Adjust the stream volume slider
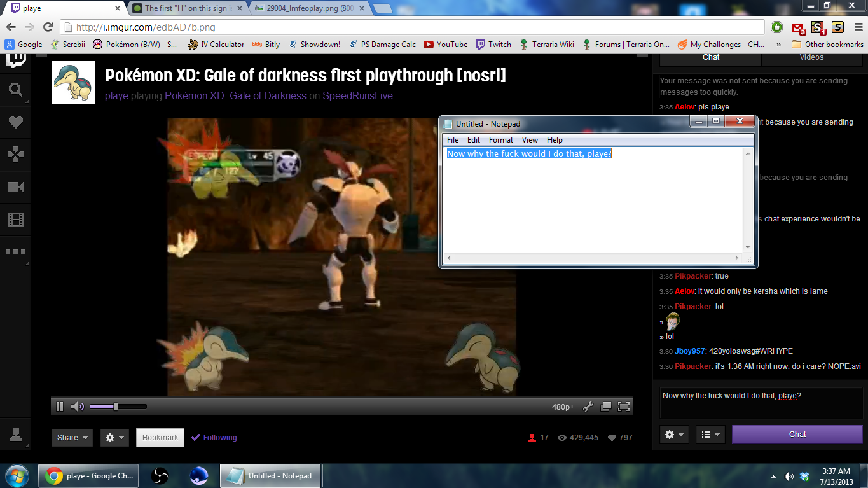The width and height of the screenshot is (868, 488). 118,407
